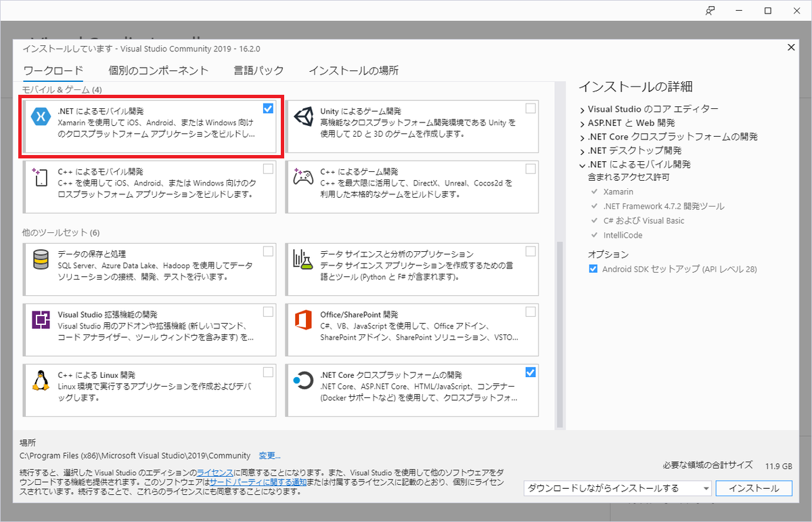Click the インストール button

(x=754, y=488)
